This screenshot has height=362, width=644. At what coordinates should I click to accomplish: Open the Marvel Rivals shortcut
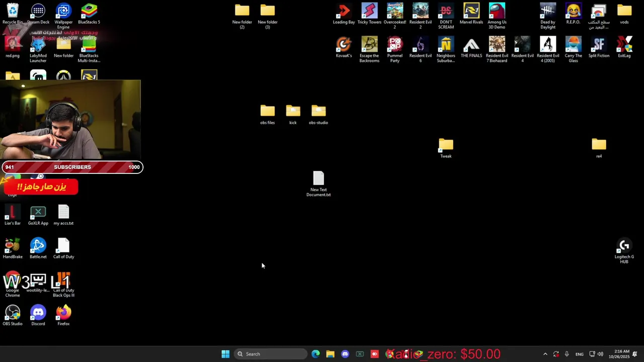coord(471,14)
